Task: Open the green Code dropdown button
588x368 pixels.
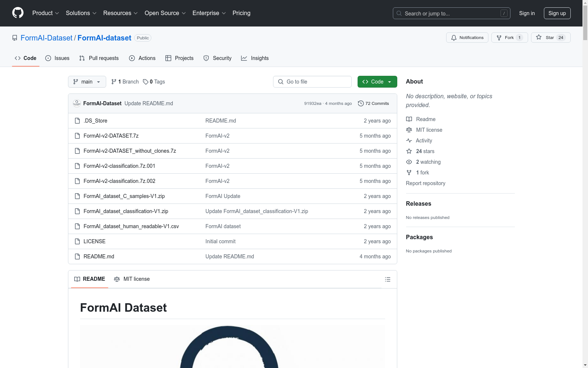Action: (x=377, y=82)
